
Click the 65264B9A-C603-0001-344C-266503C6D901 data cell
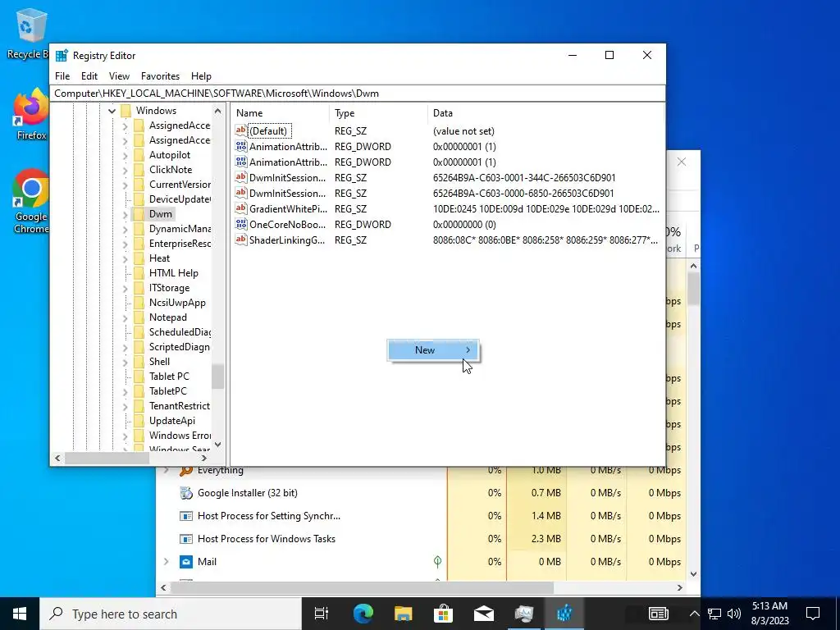(x=524, y=178)
